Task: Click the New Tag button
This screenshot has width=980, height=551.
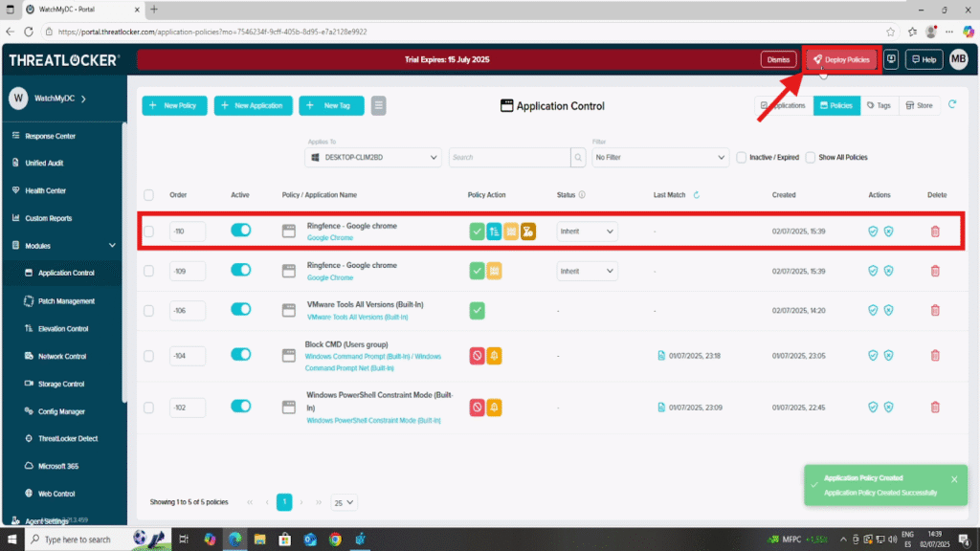Action: coord(331,105)
